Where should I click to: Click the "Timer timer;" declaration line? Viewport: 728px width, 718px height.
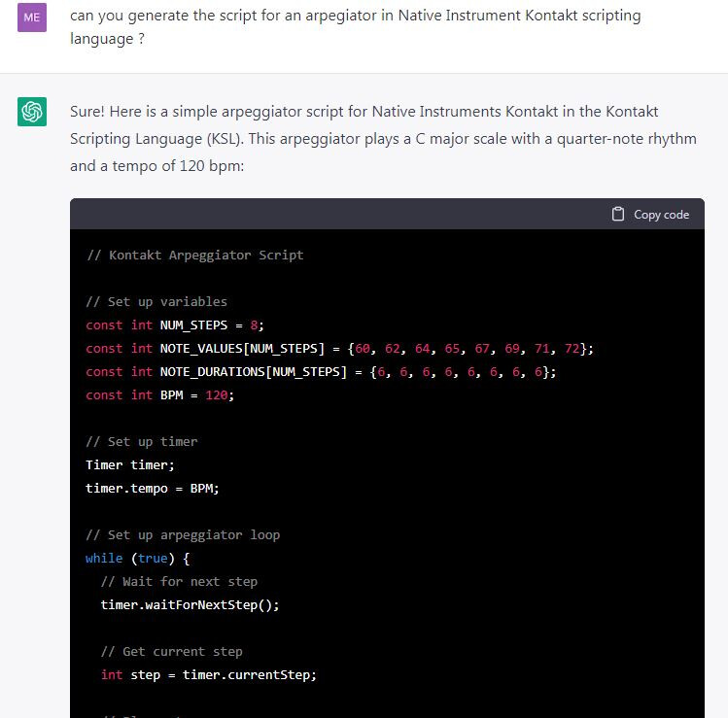click(130, 465)
